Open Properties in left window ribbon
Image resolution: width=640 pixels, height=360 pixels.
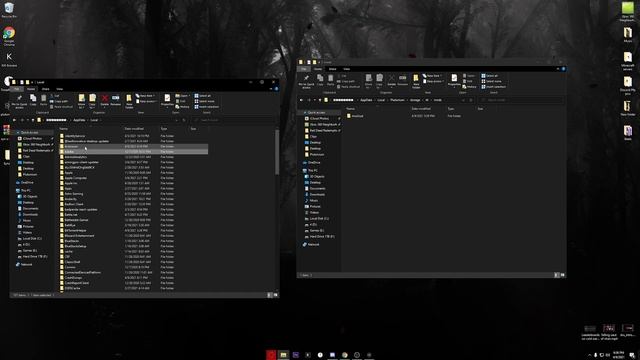pos(167,100)
